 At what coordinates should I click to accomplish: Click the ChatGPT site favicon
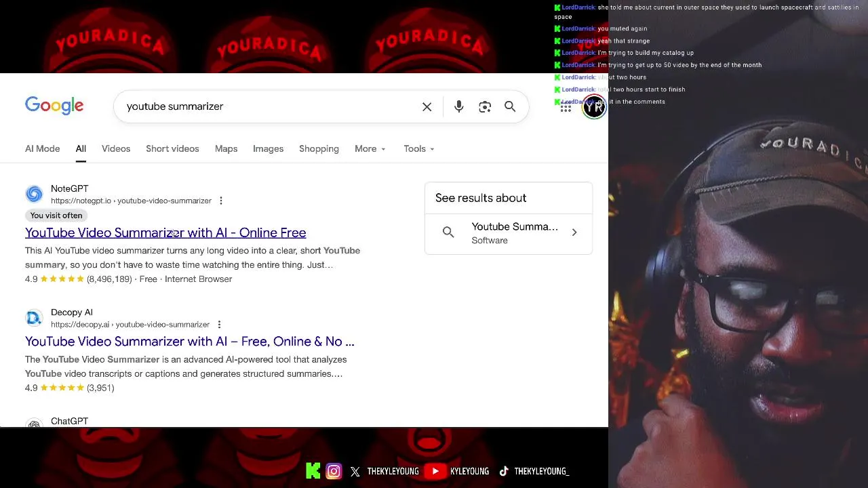click(x=34, y=424)
